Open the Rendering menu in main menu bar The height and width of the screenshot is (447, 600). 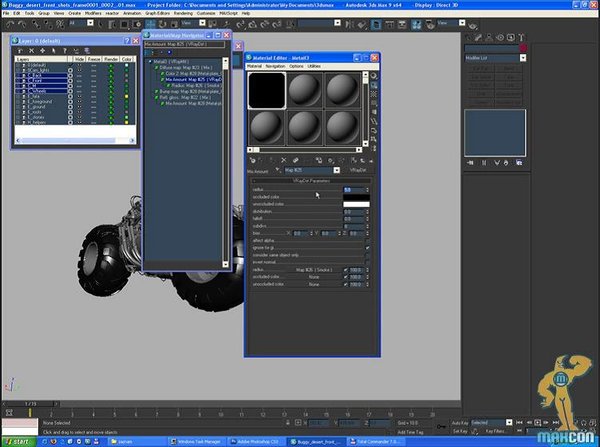pyautogui.click(x=183, y=13)
